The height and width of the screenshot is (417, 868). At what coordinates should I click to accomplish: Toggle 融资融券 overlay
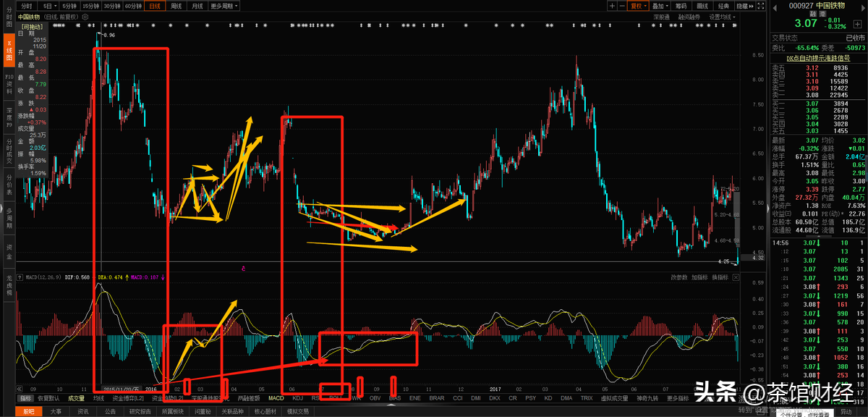690,16
